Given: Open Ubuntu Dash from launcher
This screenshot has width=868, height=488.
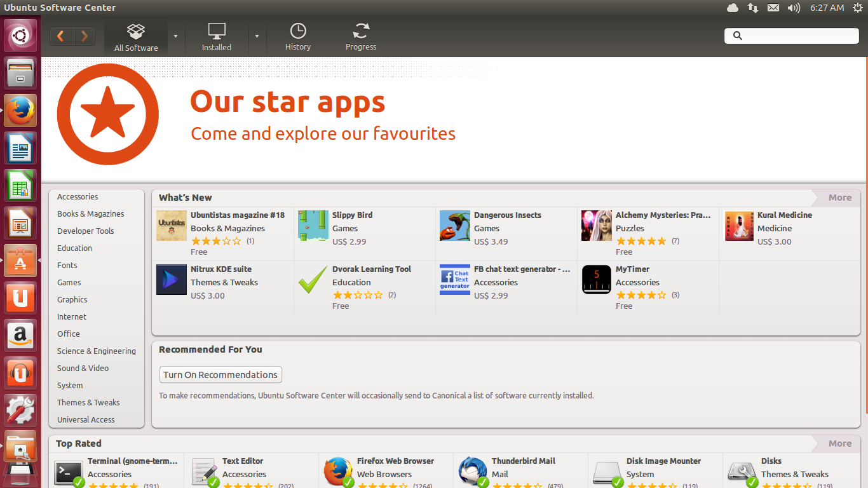Looking at the screenshot, I should (x=21, y=36).
